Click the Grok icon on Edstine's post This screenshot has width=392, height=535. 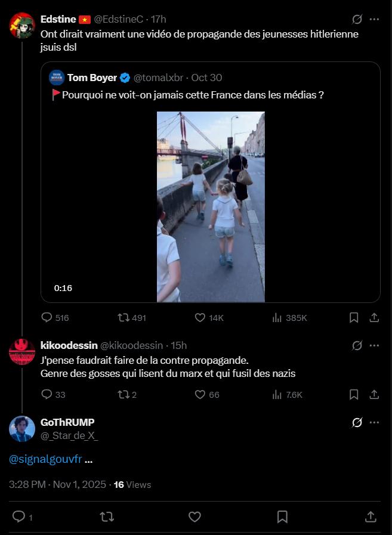(x=357, y=19)
